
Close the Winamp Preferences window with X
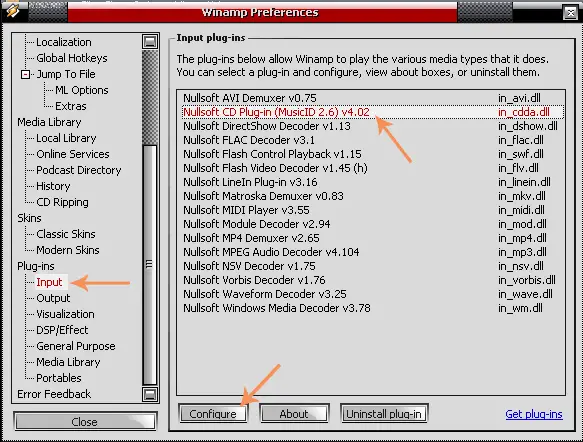[570, 13]
